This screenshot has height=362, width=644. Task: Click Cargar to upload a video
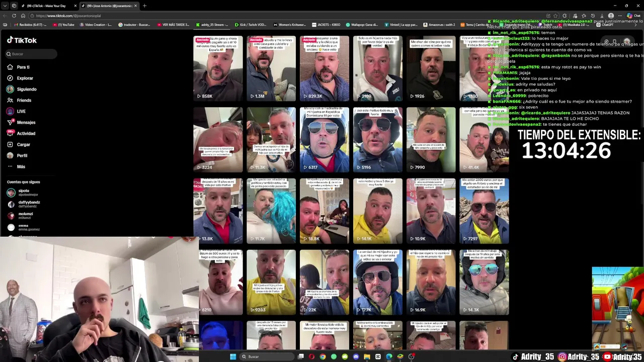[19, 144]
